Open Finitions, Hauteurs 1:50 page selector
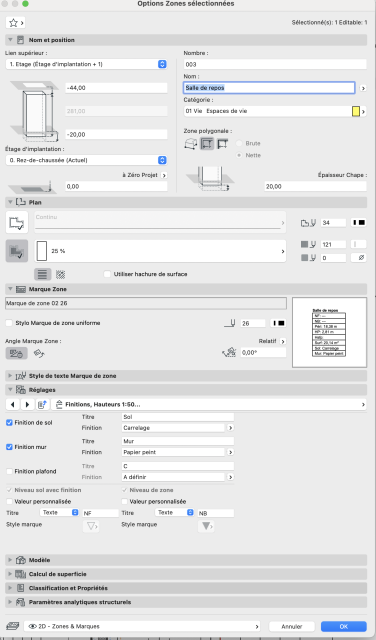This screenshot has width=376, height=640. point(208,404)
